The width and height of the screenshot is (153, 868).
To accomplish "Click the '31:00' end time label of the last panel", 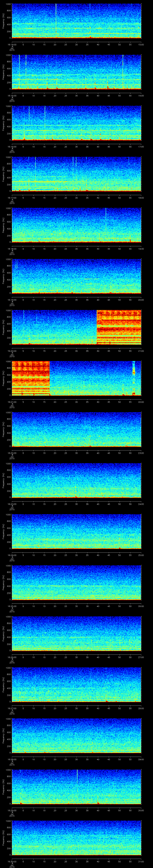I will (141, 861).
